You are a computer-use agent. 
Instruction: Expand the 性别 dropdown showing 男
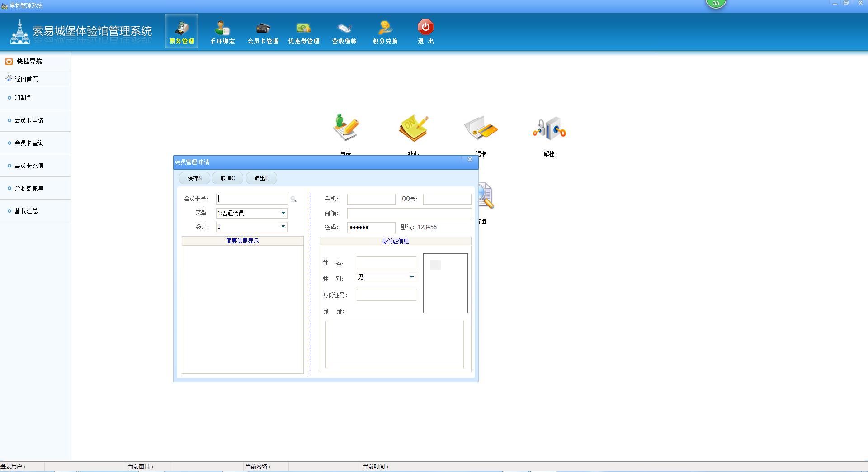(x=411, y=277)
